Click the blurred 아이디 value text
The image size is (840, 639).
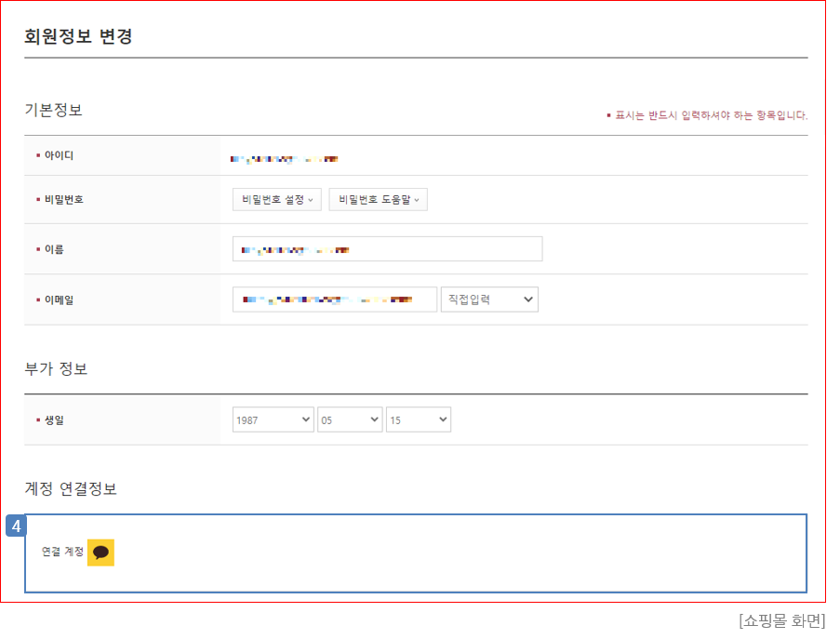[x=284, y=160]
